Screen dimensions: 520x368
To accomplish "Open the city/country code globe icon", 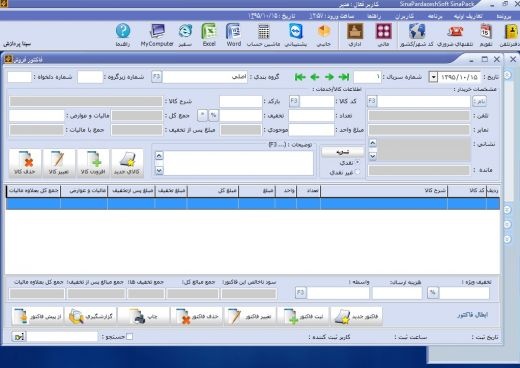I will (417, 35).
